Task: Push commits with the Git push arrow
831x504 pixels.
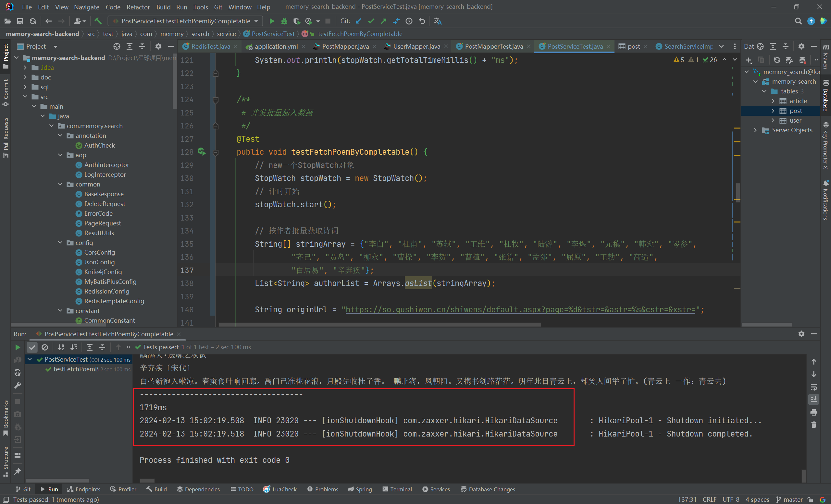Action: pyautogui.click(x=384, y=21)
